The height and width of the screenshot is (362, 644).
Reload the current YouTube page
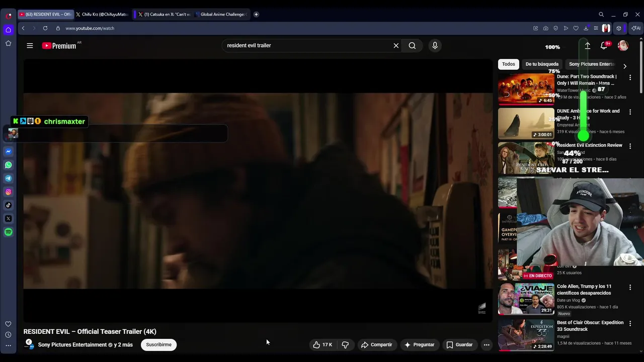point(45,28)
